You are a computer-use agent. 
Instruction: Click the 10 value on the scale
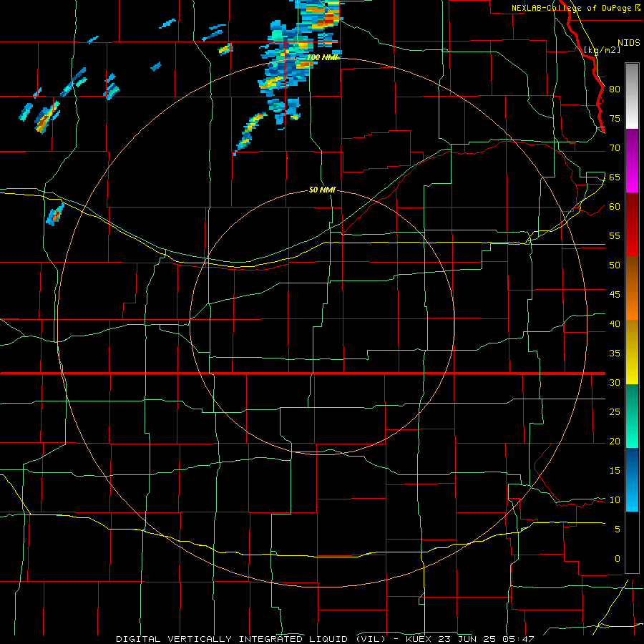pos(615,500)
